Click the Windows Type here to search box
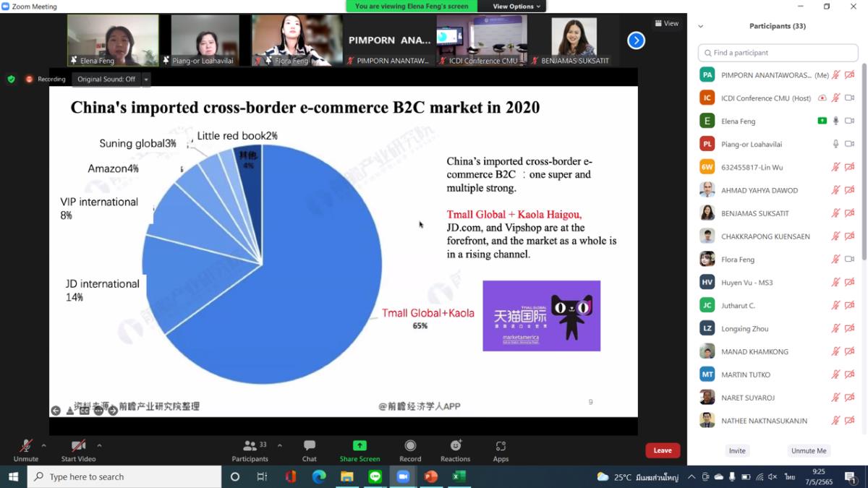 click(124, 476)
